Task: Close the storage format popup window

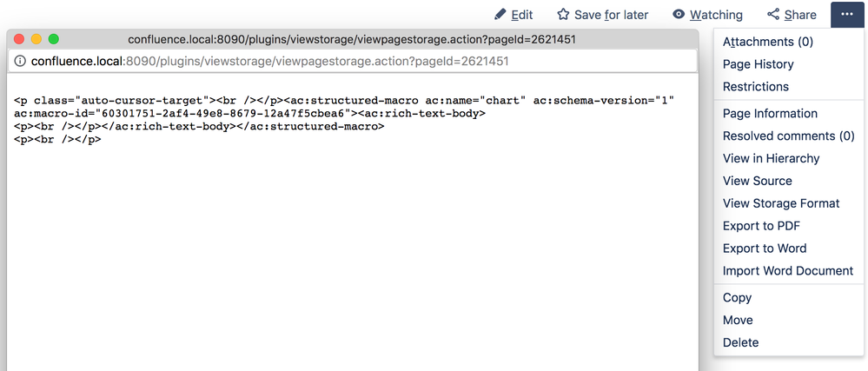Action: [19, 39]
